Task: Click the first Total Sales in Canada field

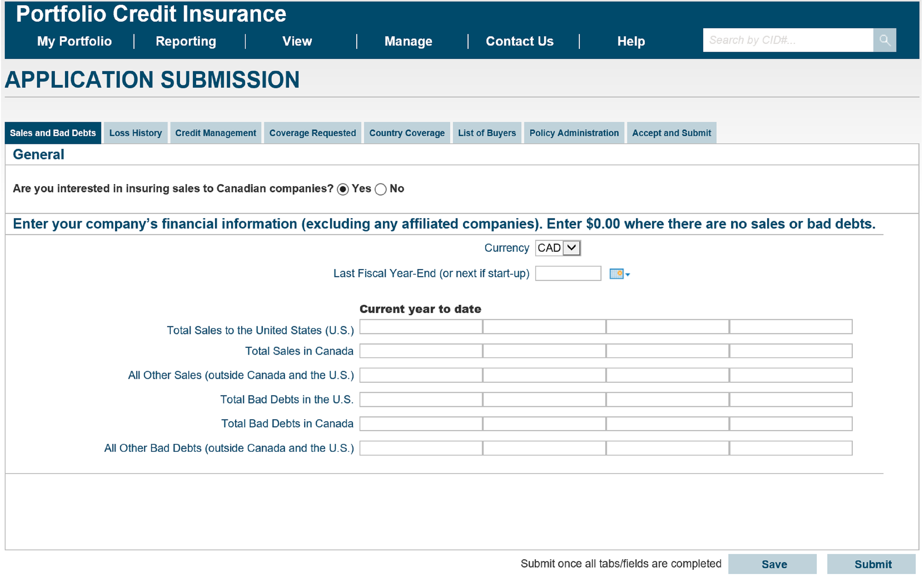Action: pos(421,351)
